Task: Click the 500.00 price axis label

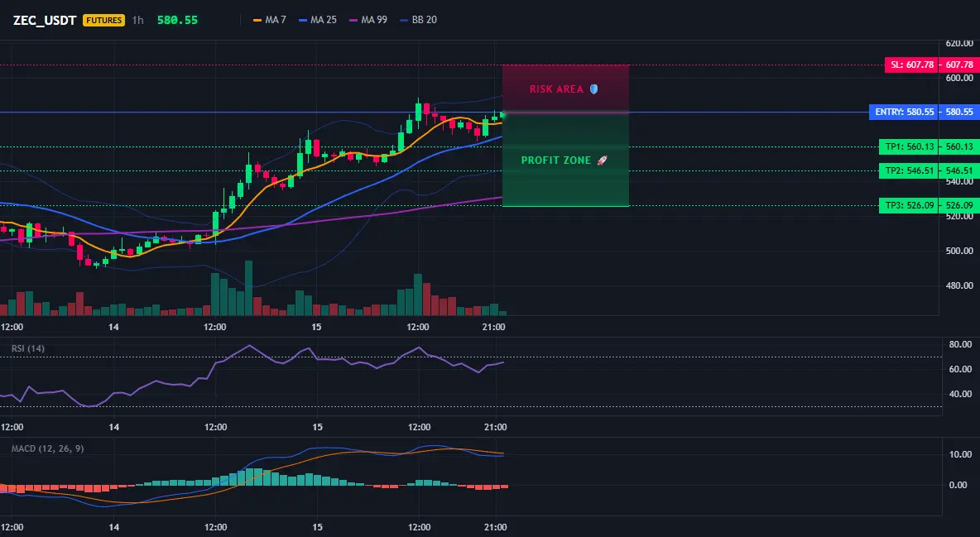Action: 959,251
